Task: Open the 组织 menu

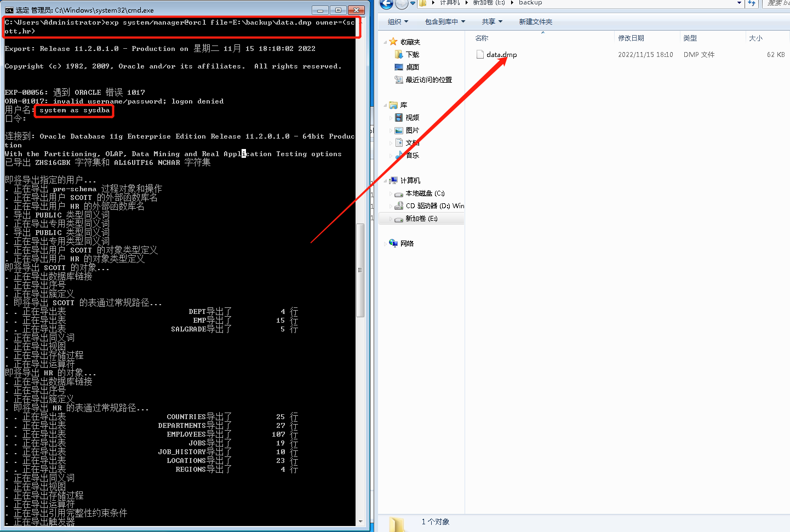Action: tap(398, 22)
